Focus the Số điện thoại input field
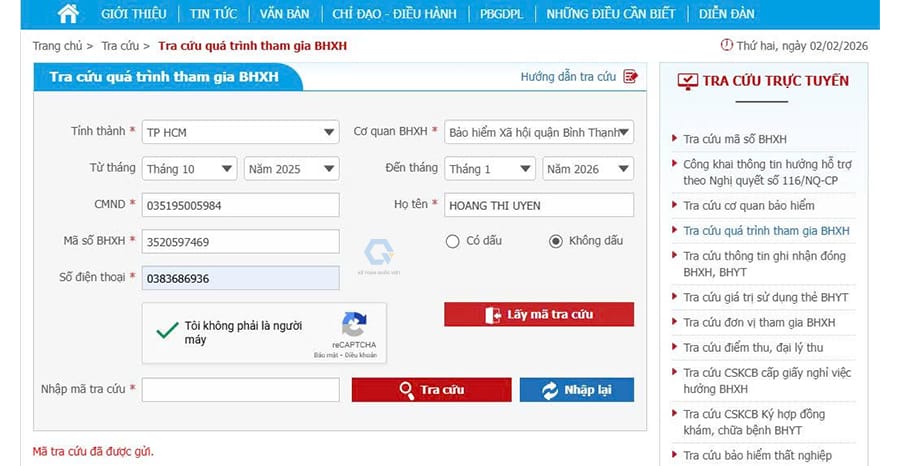The width and height of the screenshot is (900, 466). 240,278
